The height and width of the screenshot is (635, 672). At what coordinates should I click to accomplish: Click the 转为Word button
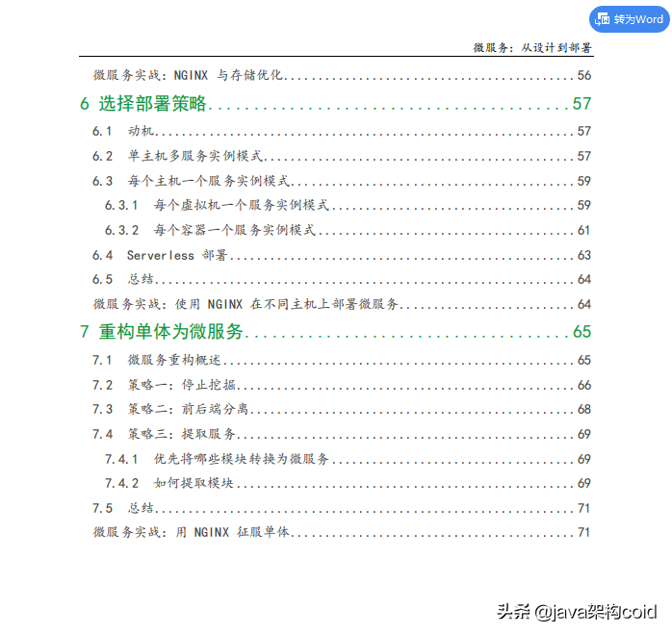pyautogui.click(x=629, y=19)
